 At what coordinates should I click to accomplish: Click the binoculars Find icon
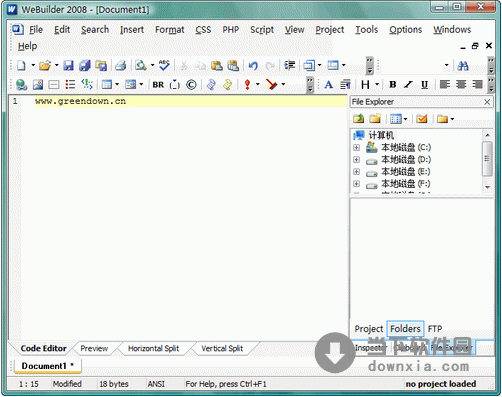pyautogui.click(x=463, y=65)
